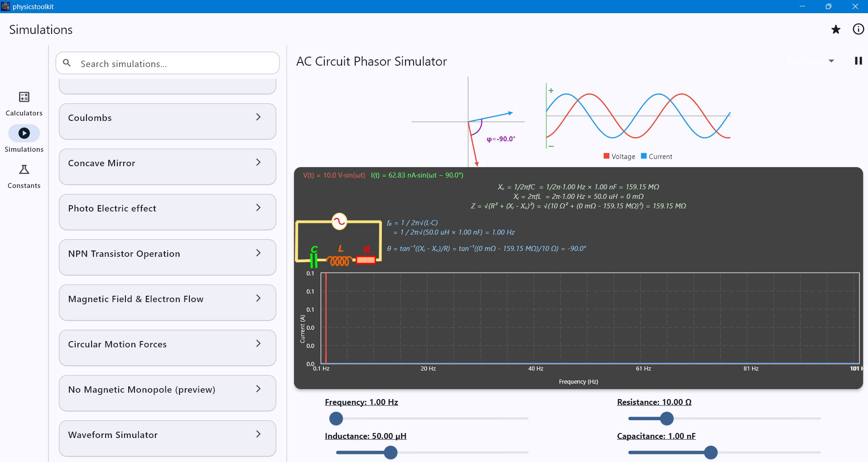Click the AC Circuit Phasor Simulator title
Image resolution: width=868 pixels, height=462 pixels.
(371, 62)
